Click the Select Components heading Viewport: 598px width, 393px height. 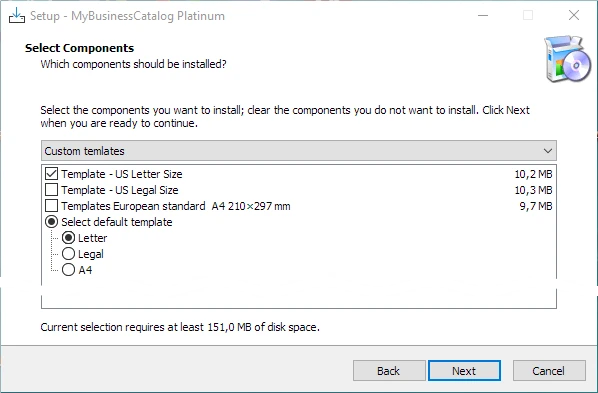[79, 48]
